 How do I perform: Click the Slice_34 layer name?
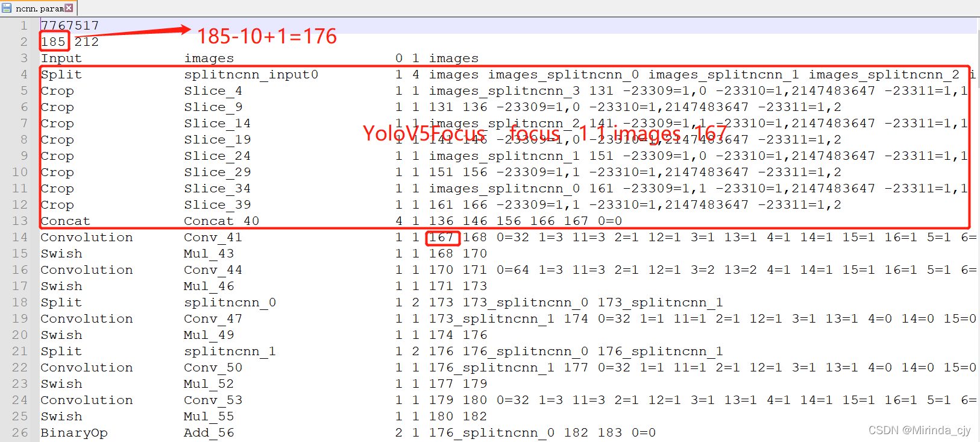point(218,188)
